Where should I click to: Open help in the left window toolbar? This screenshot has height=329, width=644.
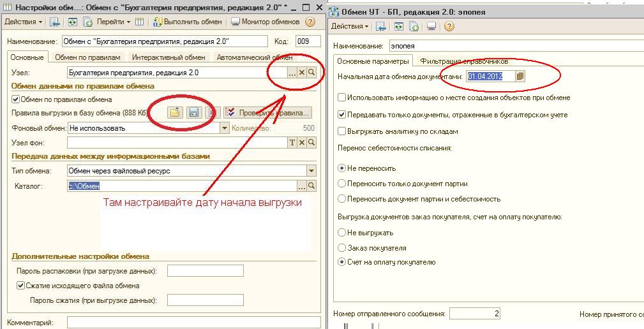310,22
